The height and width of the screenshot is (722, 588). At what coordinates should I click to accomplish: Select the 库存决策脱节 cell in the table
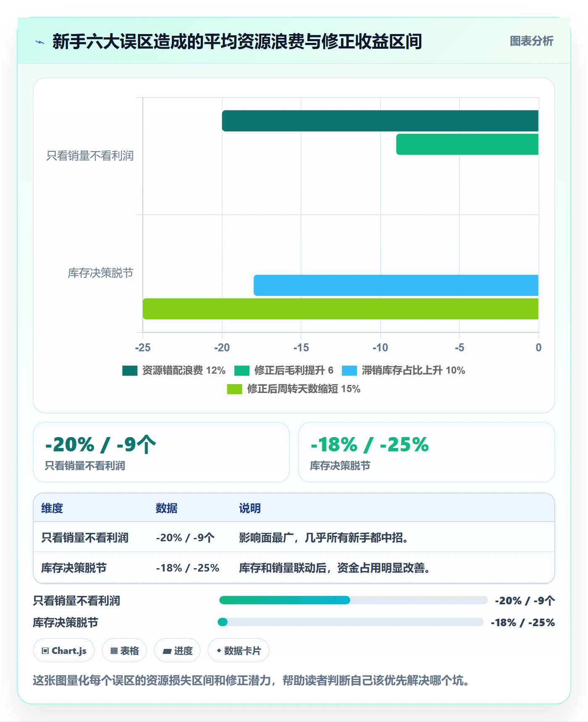74,568
